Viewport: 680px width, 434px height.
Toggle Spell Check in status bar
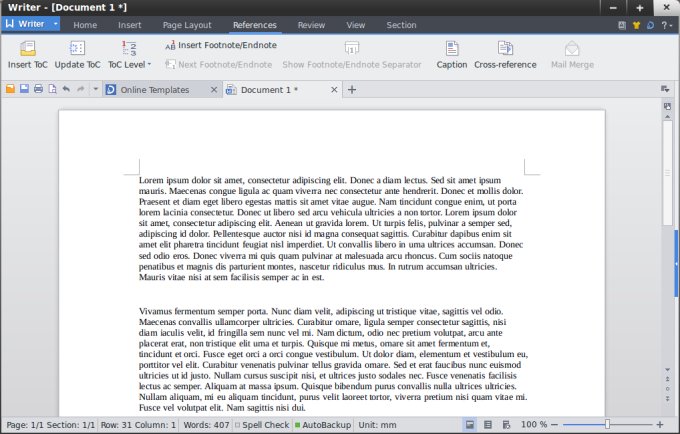[x=262, y=425]
